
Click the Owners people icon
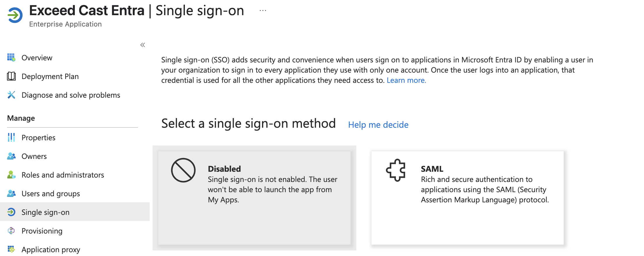pos(11,156)
